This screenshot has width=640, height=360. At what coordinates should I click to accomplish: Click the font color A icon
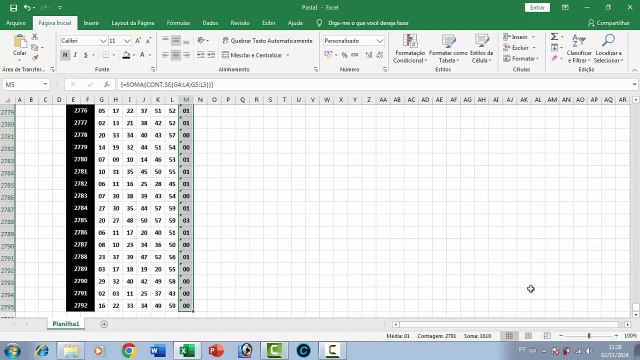point(142,55)
